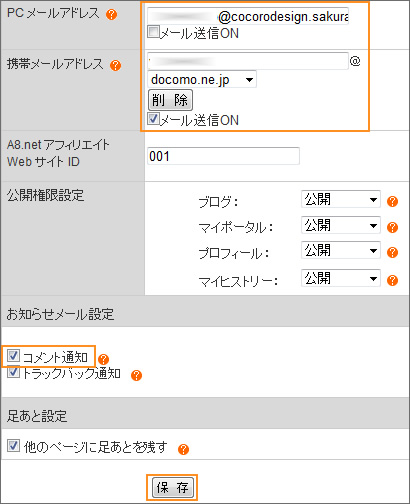Open help icon beside コメント通知

(104, 359)
